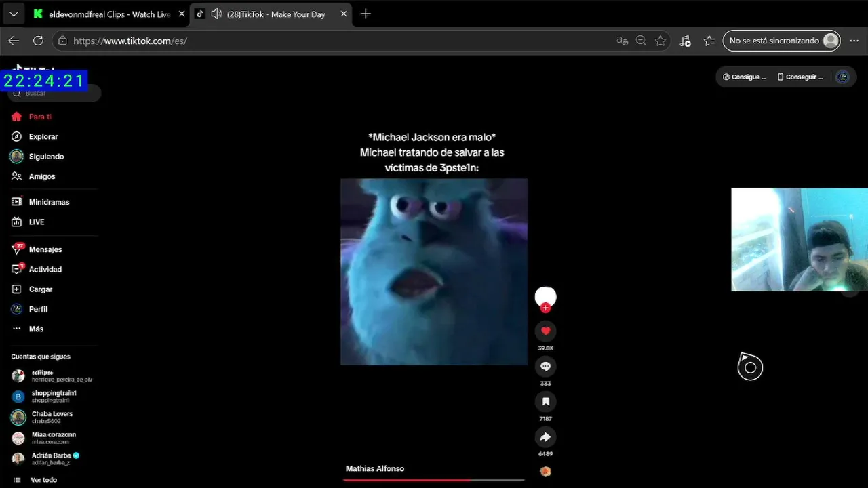Follow the creator with the red plus
The image size is (868, 488).
(x=545, y=308)
